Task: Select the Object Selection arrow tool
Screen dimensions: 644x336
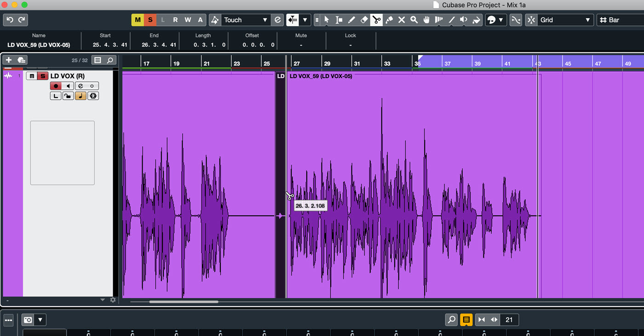Action: point(327,20)
